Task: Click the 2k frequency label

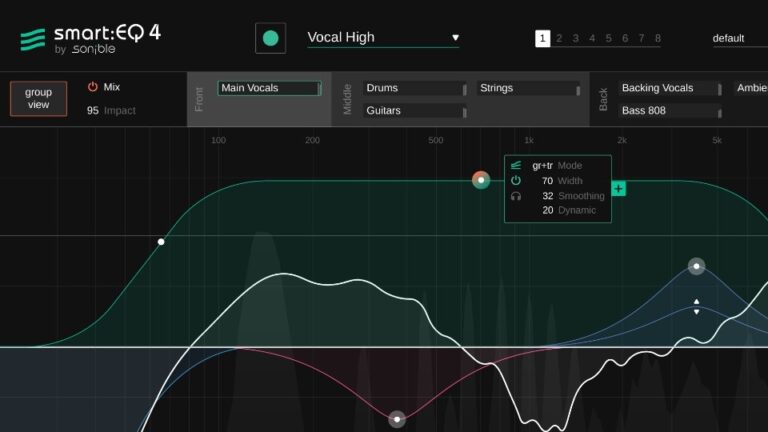Action: pyautogui.click(x=622, y=141)
